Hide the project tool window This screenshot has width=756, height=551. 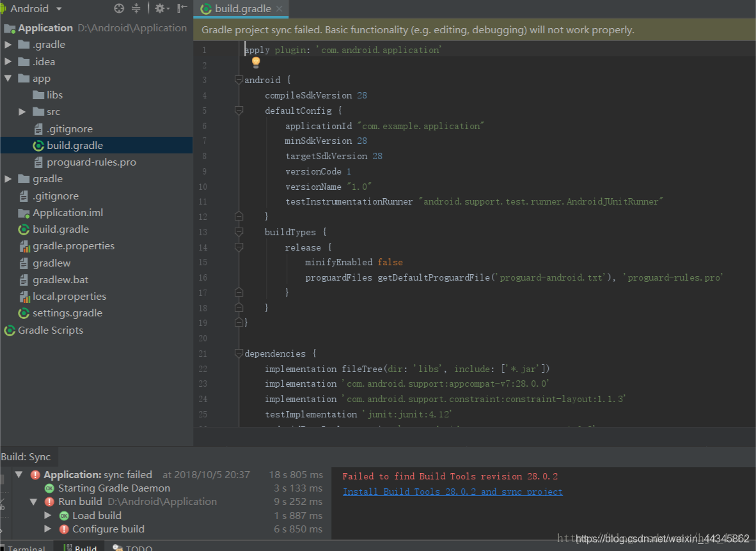tap(182, 8)
